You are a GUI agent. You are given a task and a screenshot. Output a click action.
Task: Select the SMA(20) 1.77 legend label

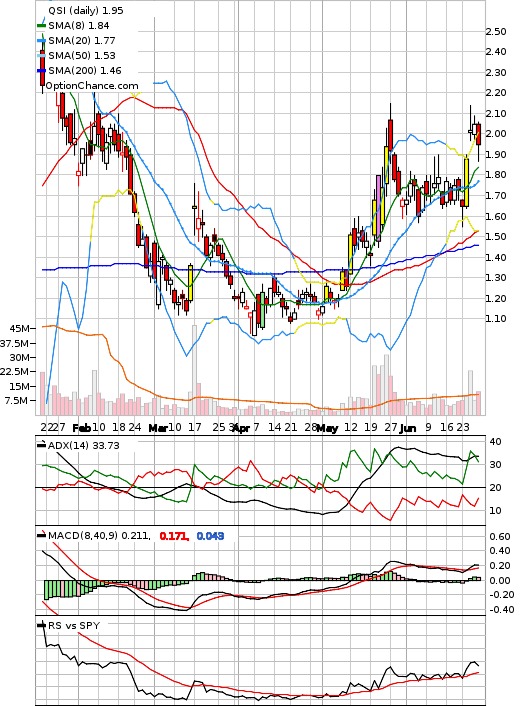pos(82,41)
